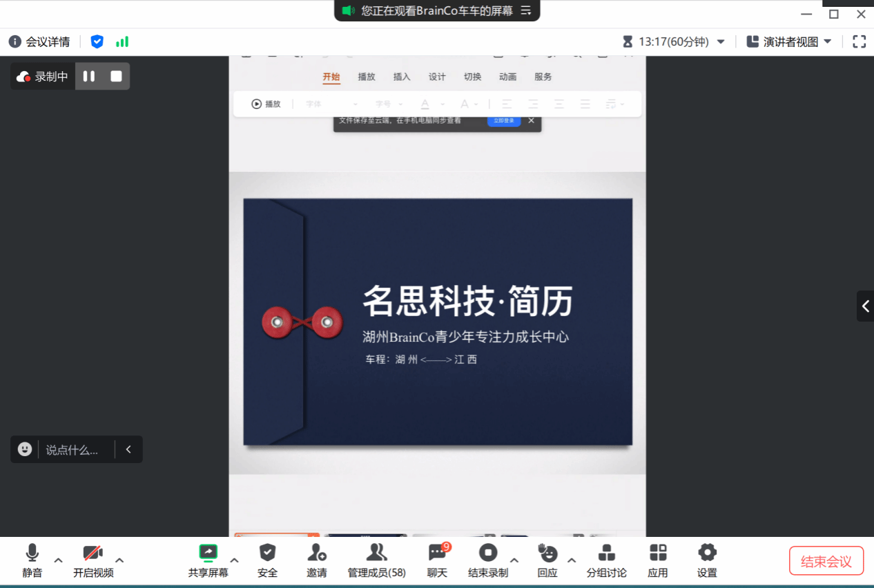Stop recording from bottom toolbar

point(488,553)
